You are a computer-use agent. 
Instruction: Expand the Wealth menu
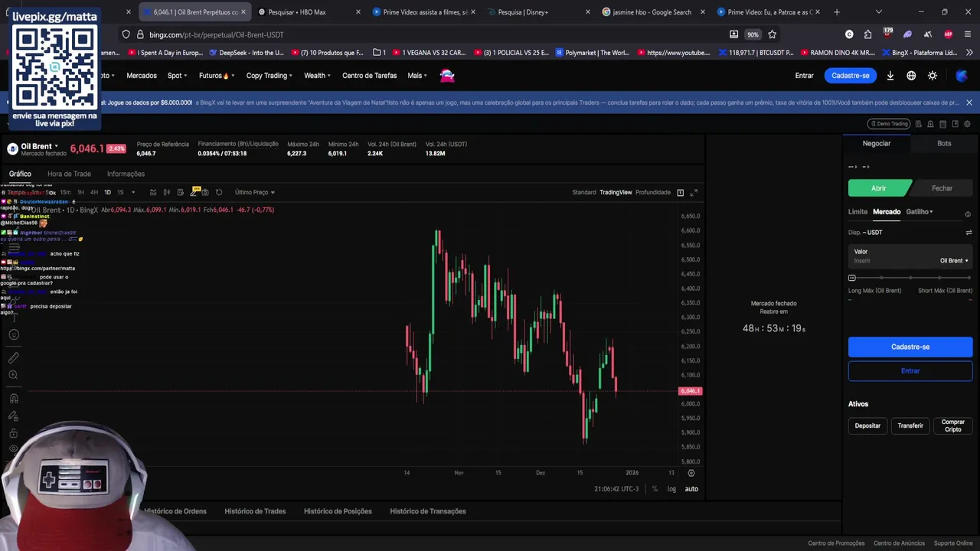[x=317, y=76]
